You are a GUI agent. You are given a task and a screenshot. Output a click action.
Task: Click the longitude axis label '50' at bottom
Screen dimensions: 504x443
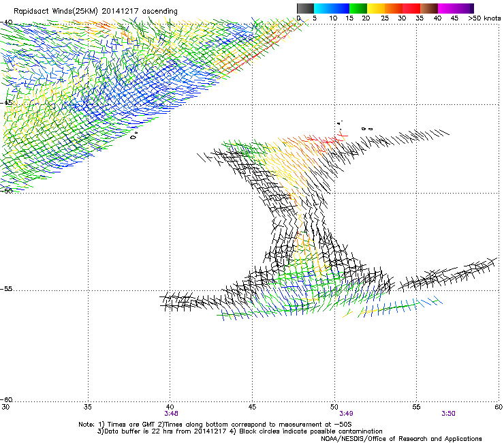pyautogui.click(x=334, y=407)
